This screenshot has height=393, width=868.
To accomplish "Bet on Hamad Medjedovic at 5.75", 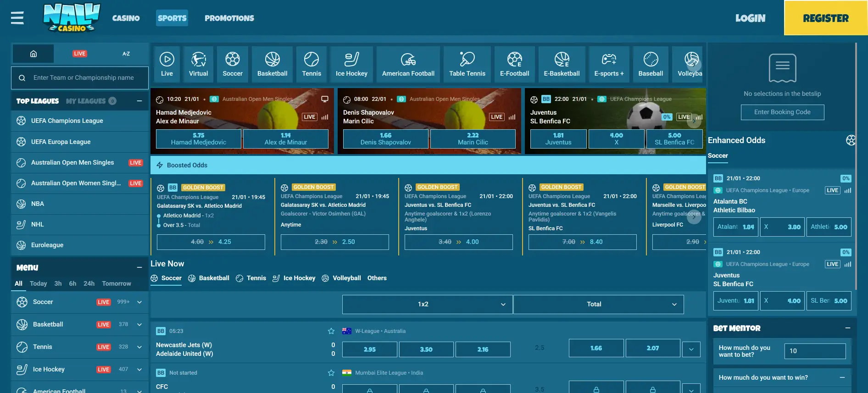I will (199, 139).
